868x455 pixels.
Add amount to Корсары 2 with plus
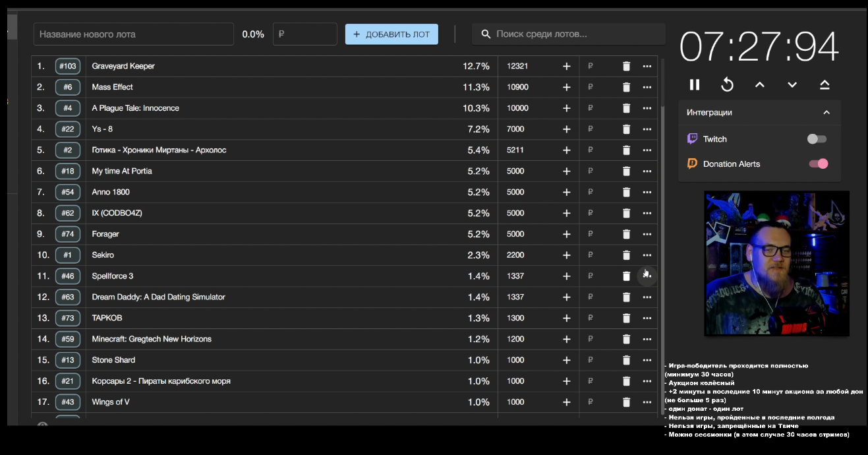click(566, 381)
